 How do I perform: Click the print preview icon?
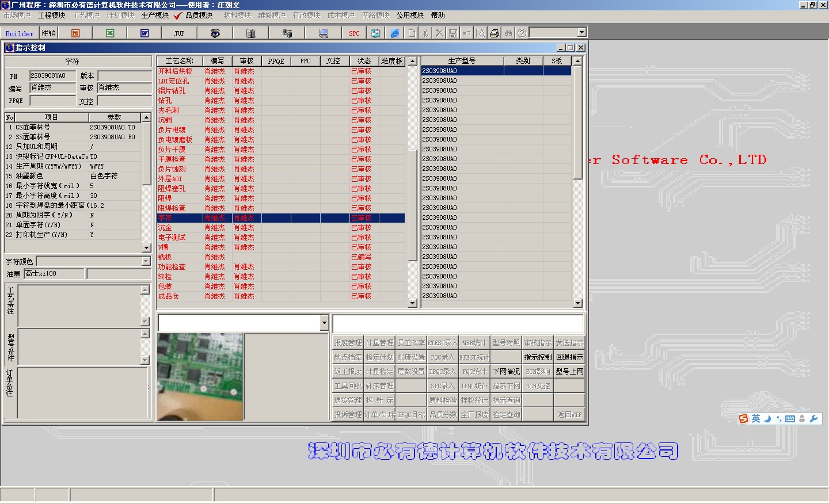[x=480, y=33]
